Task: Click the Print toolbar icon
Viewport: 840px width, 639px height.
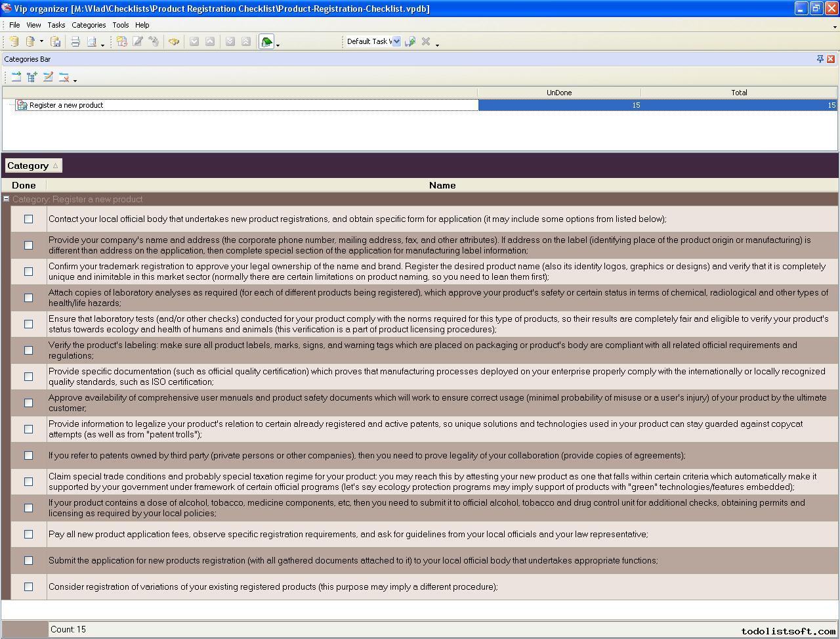Action: point(75,42)
